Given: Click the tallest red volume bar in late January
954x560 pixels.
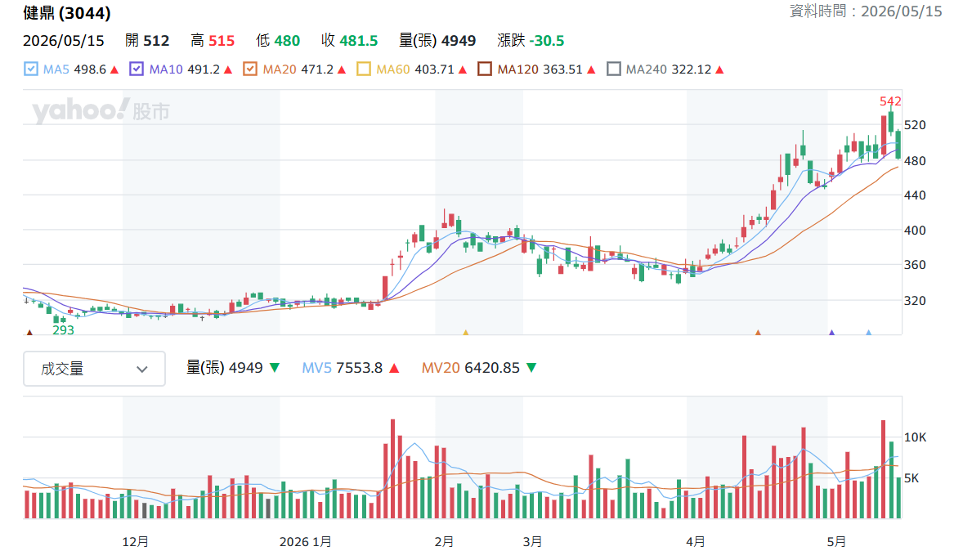Looking at the screenshot, I should point(392,468).
